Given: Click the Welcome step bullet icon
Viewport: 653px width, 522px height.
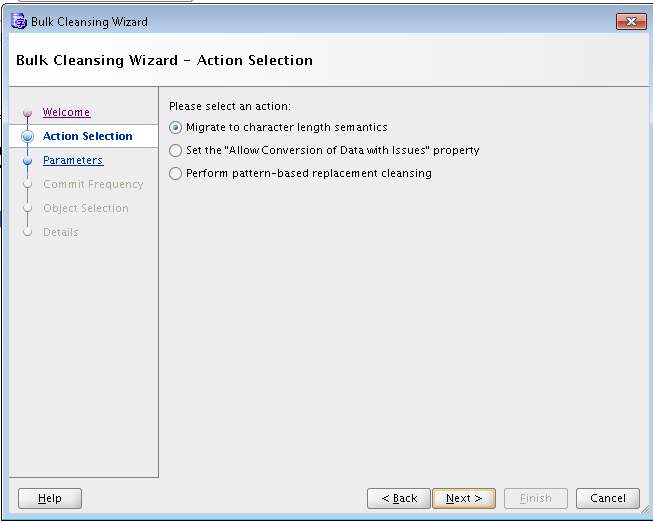Looking at the screenshot, I should pyautogui.click(x=27, y=113).
